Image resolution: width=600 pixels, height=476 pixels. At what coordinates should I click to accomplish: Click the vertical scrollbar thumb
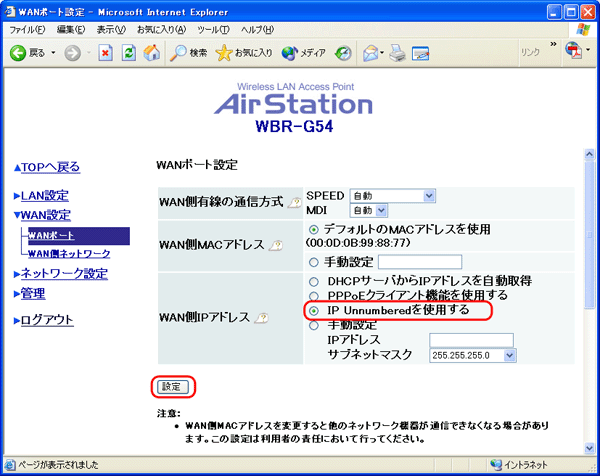pos(589,234)
